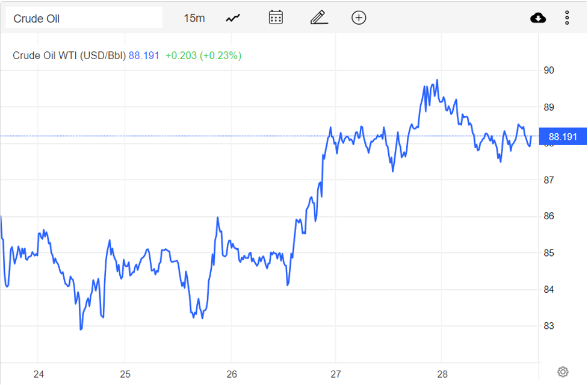Screen dimensions: 588x385
Task: Open the 15m interval dropdown
Action: point(194,18)
